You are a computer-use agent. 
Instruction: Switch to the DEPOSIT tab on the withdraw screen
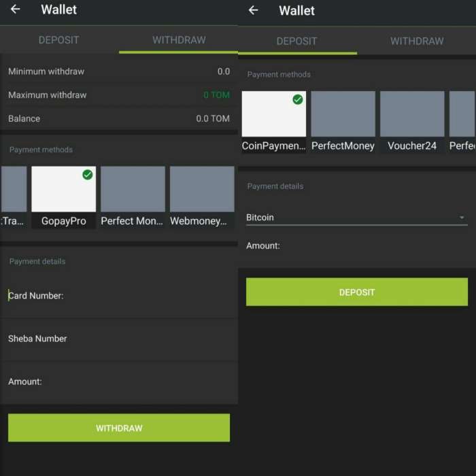[x=59, y=40]
